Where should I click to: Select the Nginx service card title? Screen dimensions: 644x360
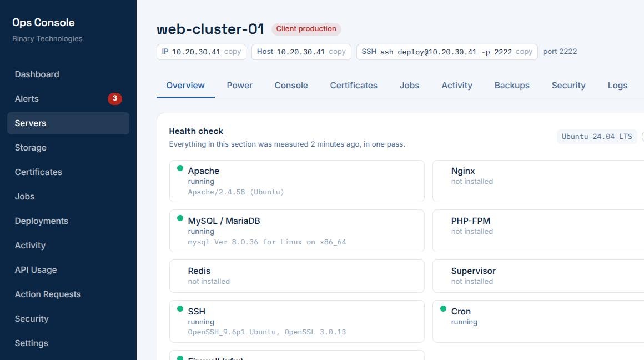tap(463, 171)
